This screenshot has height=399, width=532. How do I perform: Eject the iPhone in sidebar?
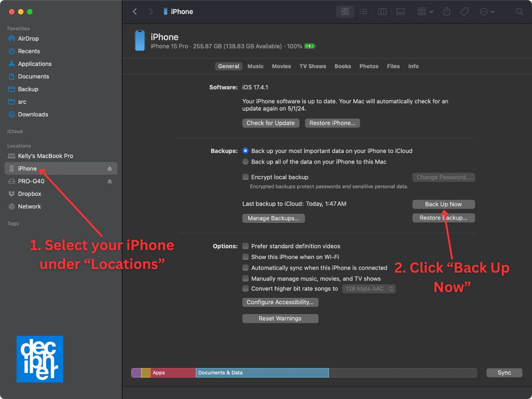109,169
